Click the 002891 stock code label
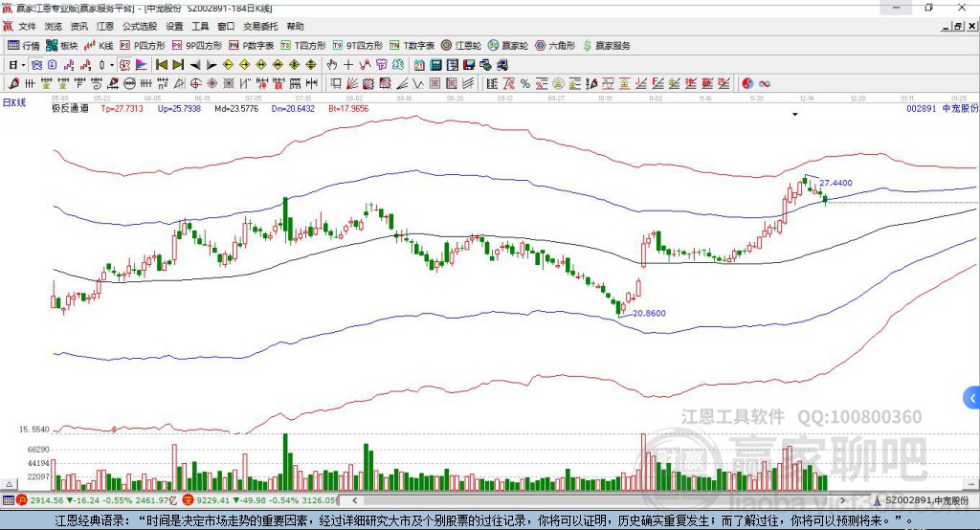 click(x=922, y=108)
